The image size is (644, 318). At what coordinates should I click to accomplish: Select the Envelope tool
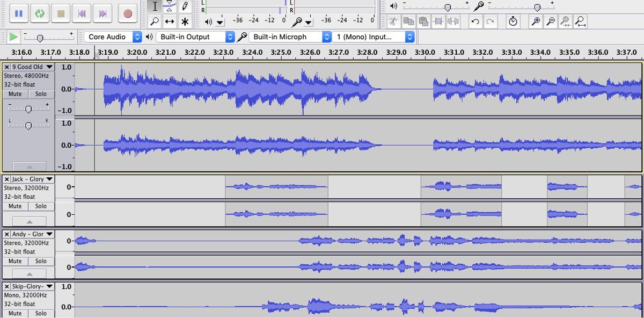pyautogui.click(x=170, y=6)
